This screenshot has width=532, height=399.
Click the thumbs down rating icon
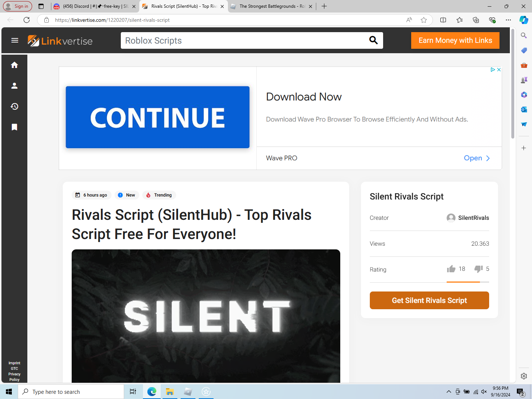[x=478, y=269]
